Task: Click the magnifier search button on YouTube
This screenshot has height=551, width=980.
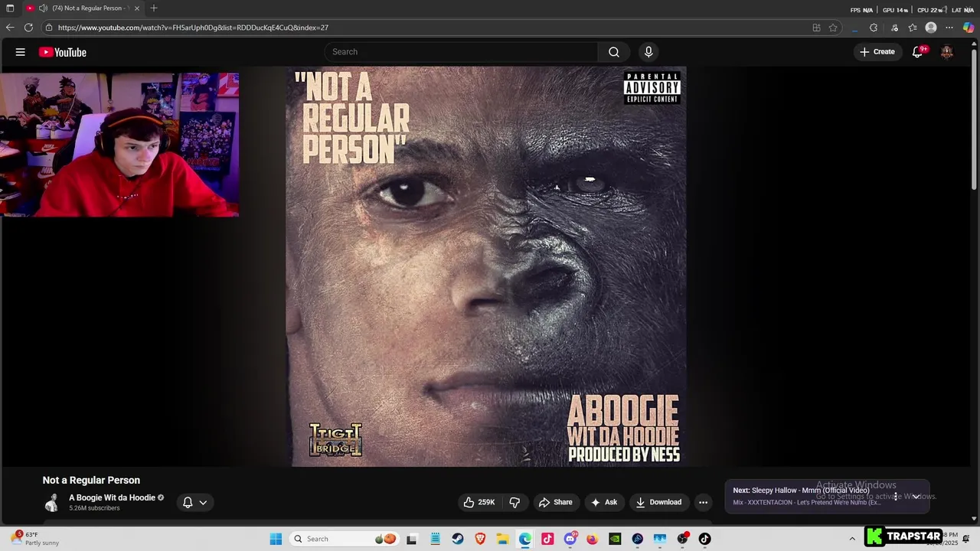Action: pos(614,52)
